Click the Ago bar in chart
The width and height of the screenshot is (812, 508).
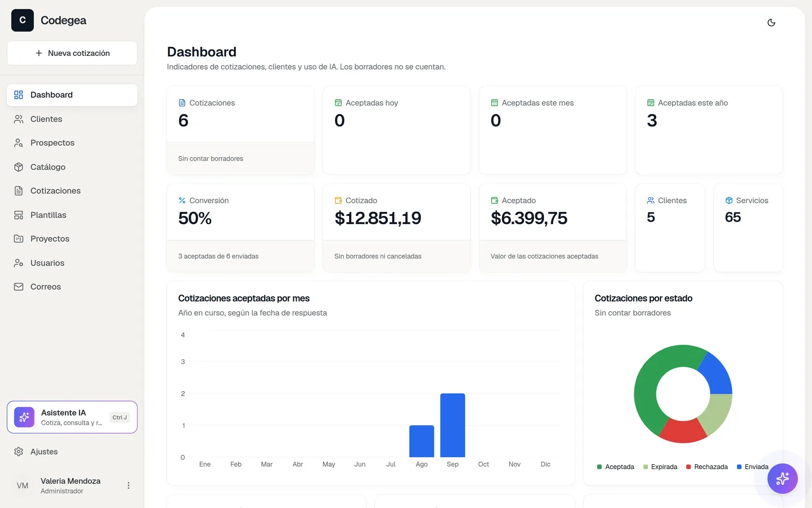tap(422, 441)
